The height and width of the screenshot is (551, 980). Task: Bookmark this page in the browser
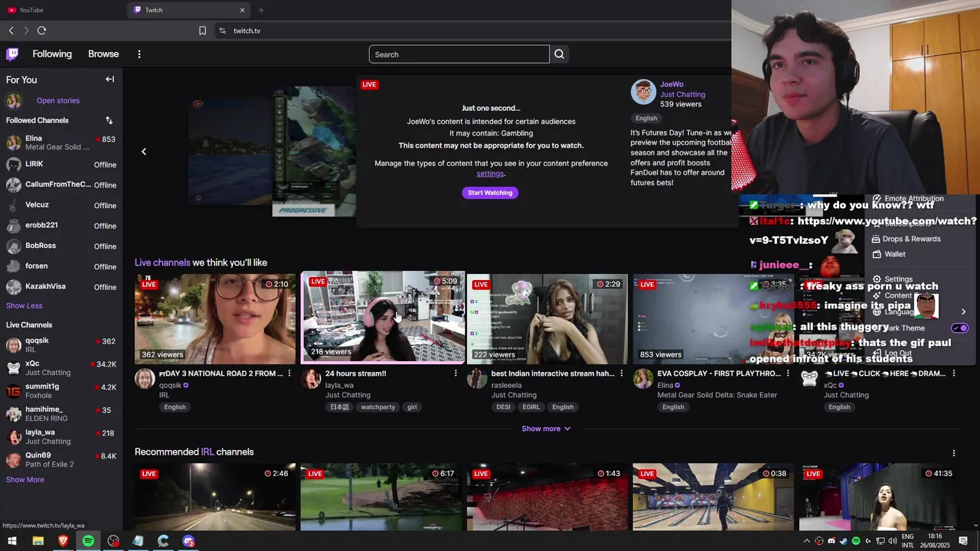click(x=202, y=31)
